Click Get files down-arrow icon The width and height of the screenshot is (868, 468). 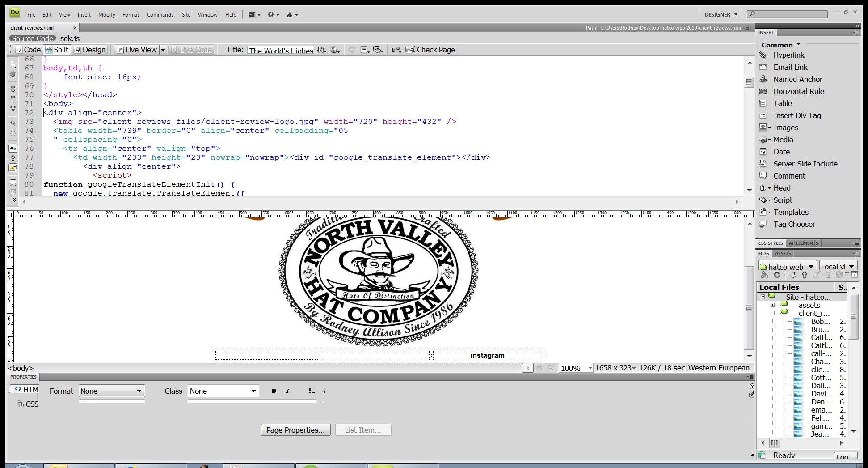click(x=793, y=275)
